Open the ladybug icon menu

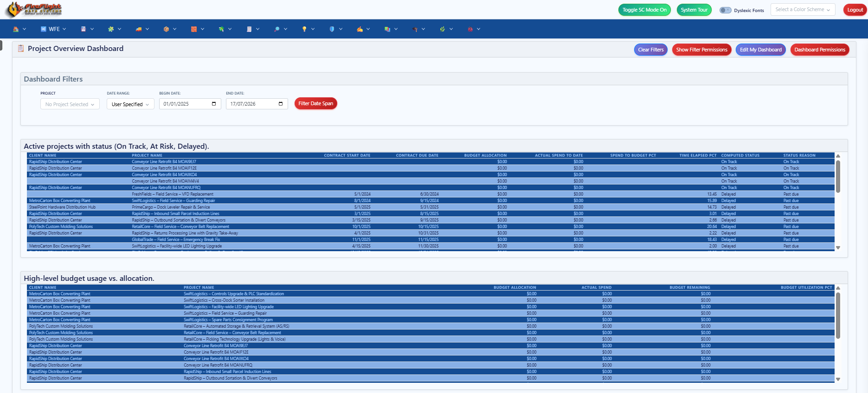473,29
